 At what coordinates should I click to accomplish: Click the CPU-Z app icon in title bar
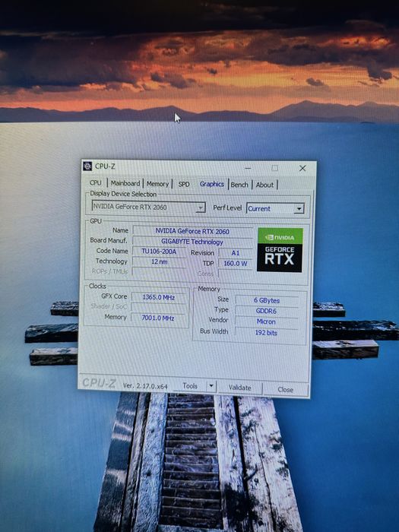point(87,166)
